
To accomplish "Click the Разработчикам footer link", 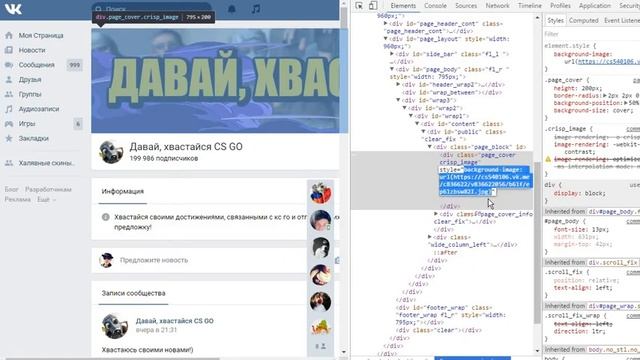I will tap(48, 189).
